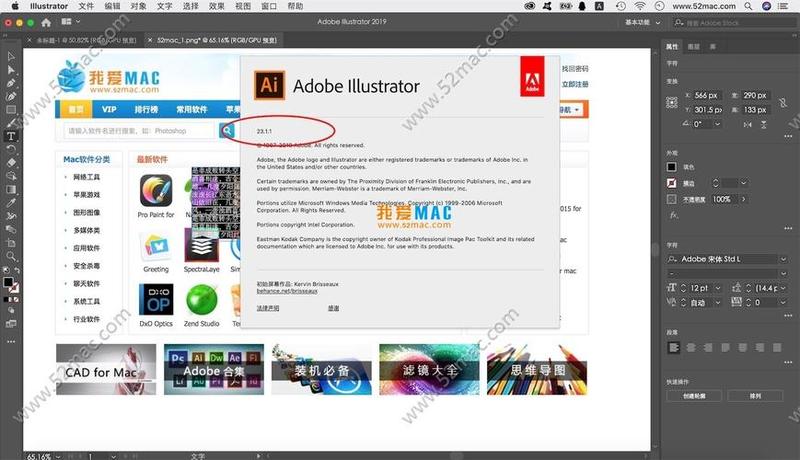
Task: Click the toolbar fill color box
Action: coord(8,282)
